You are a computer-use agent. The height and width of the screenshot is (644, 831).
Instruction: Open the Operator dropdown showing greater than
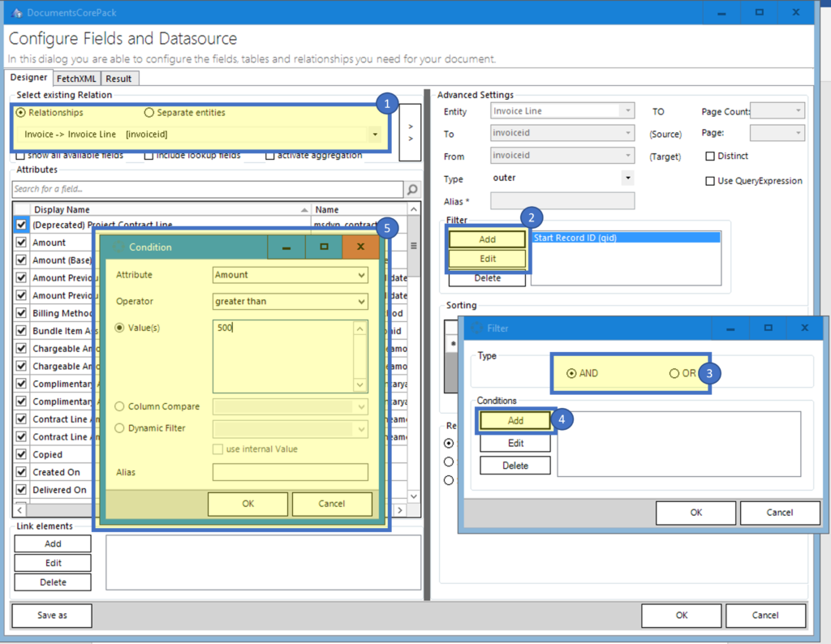pyautogui.click(x=360, y=302)
